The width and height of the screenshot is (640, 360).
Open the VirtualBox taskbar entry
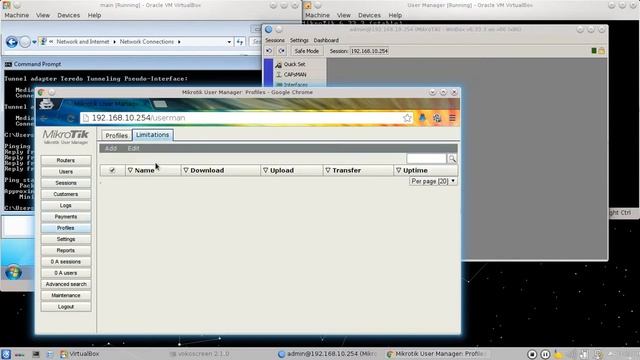pyautogui.click(x=80, y=354)
